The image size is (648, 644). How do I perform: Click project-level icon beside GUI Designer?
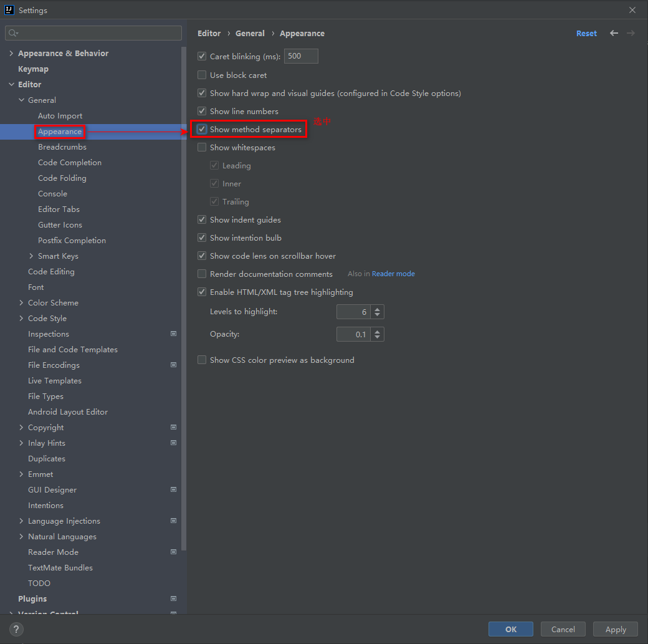point(174,490)
